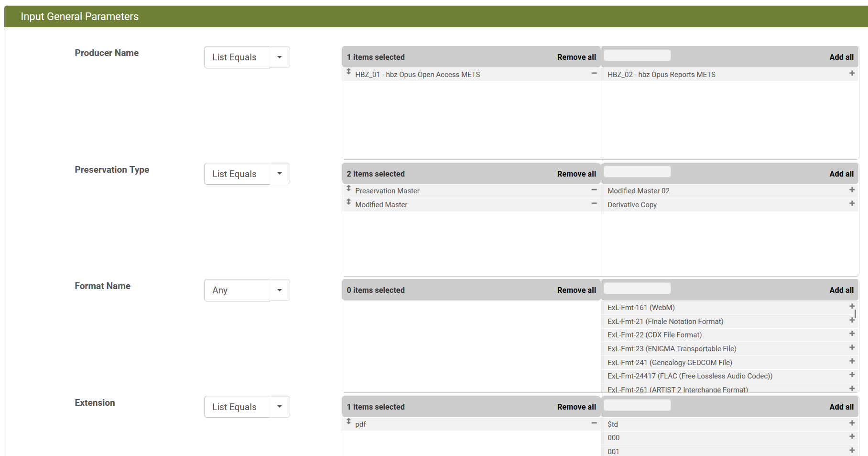868x456 pixels.
Task: Remove pdf extension using minus icon
Action: (x=594, y=423)
